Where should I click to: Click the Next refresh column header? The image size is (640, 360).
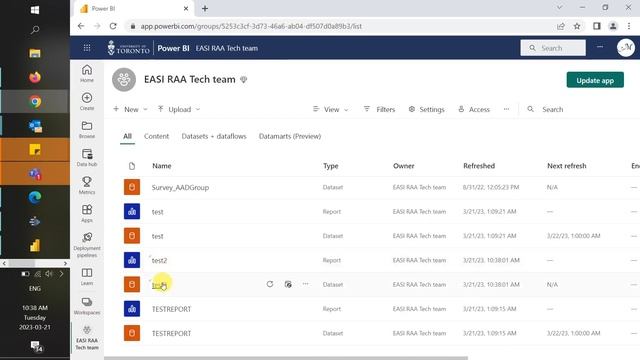click(567, 166)
